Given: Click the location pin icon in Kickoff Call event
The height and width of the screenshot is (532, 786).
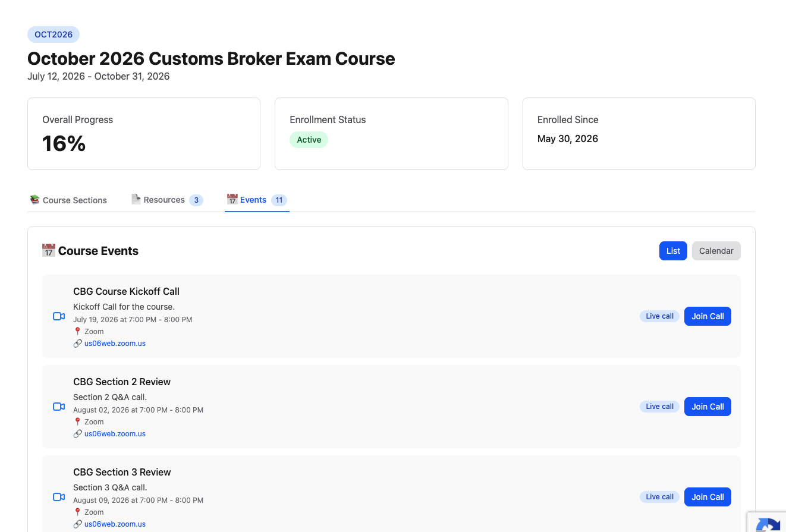Looking at the screenshot, I should (77, 332).
